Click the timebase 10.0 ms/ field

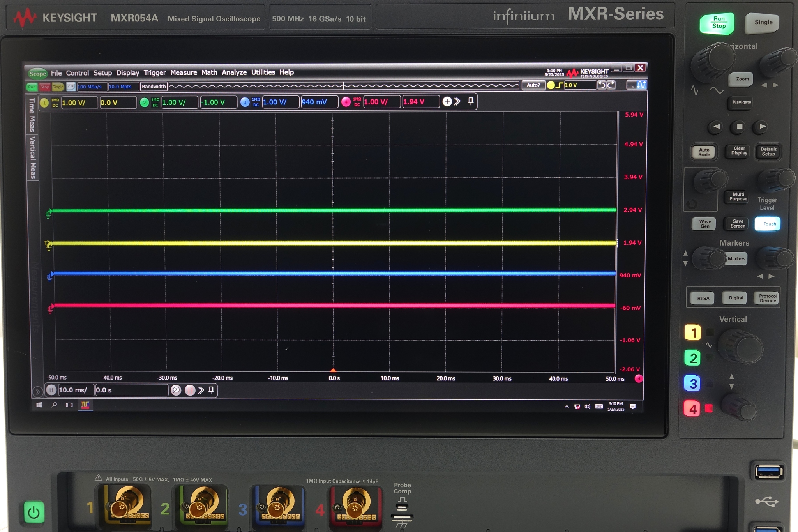(76, 390)
